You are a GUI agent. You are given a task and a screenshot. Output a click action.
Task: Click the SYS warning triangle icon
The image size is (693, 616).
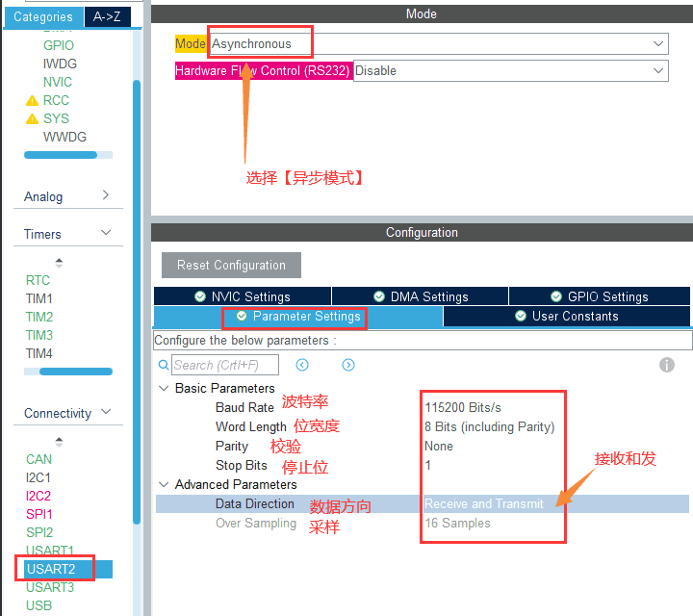point(32,118)
